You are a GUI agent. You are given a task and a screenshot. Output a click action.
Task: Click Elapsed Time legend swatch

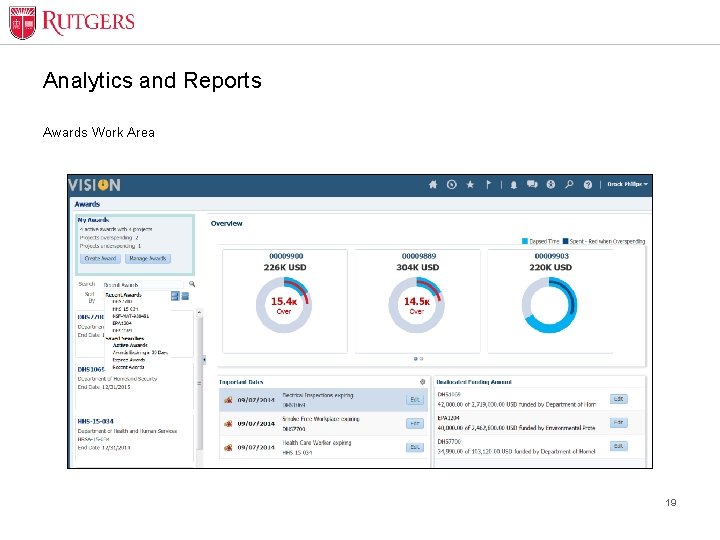click(525, 241)
